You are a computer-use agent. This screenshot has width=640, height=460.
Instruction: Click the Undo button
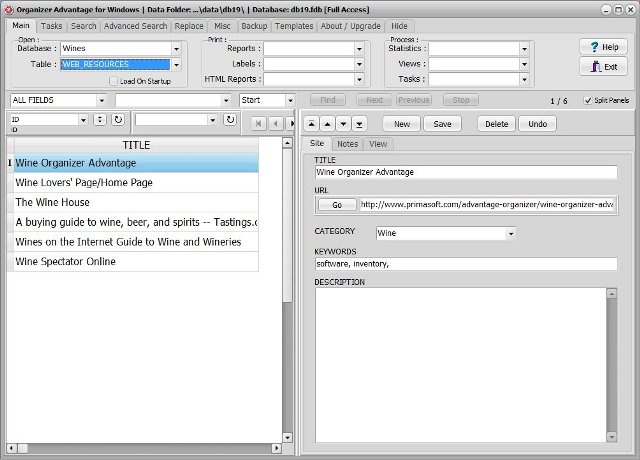[x=538, y=124]
